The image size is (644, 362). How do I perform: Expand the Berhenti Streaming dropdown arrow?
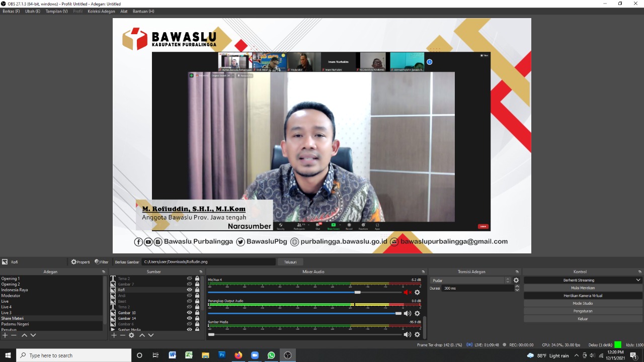[x=638, y=280]
